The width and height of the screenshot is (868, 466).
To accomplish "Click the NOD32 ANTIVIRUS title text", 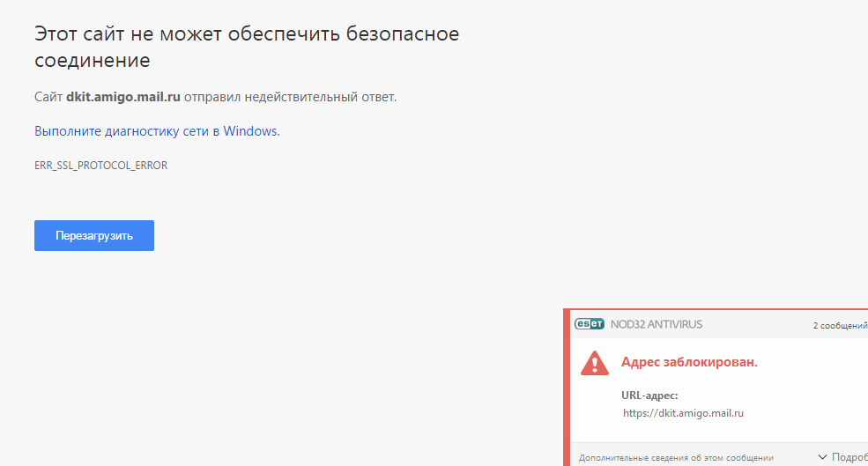I will 657,324.
